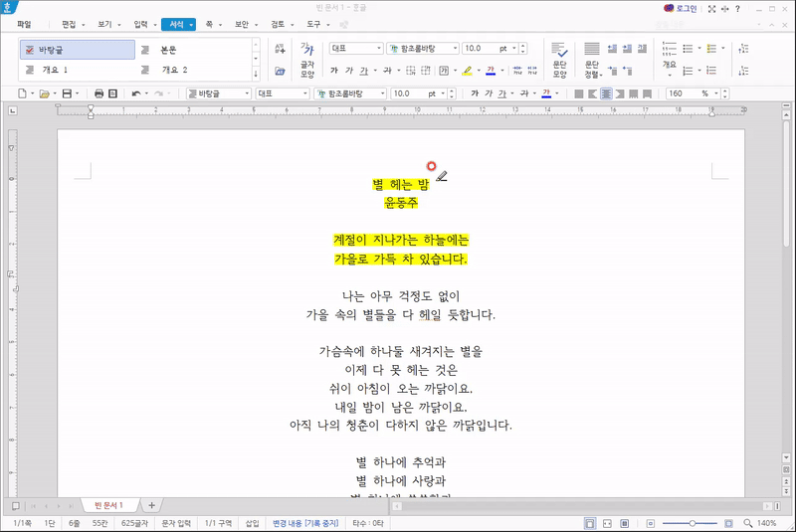Click the new document icon in toolbar

(22, 93)
